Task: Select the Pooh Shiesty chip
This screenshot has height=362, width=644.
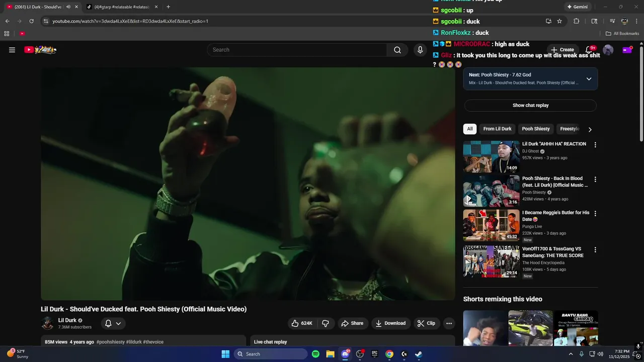Action: (535, 129)
